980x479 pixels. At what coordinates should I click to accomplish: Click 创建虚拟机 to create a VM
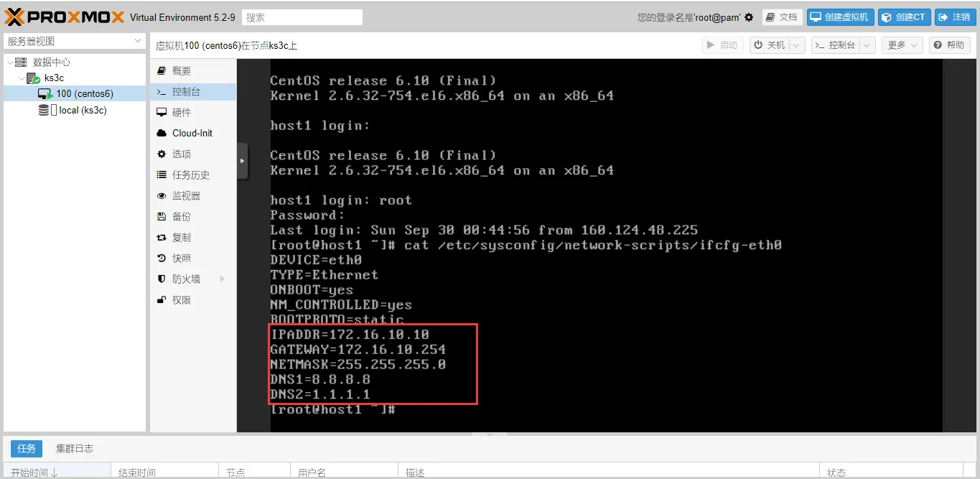click(x=839, y=17)
